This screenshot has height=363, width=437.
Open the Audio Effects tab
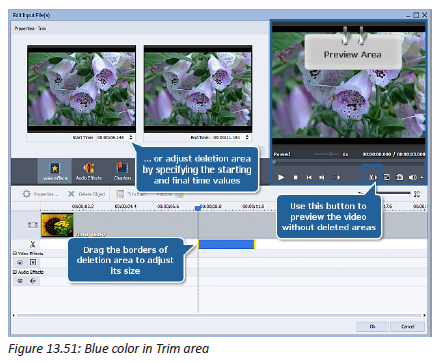pyautogui.click(x=89, y=171)
